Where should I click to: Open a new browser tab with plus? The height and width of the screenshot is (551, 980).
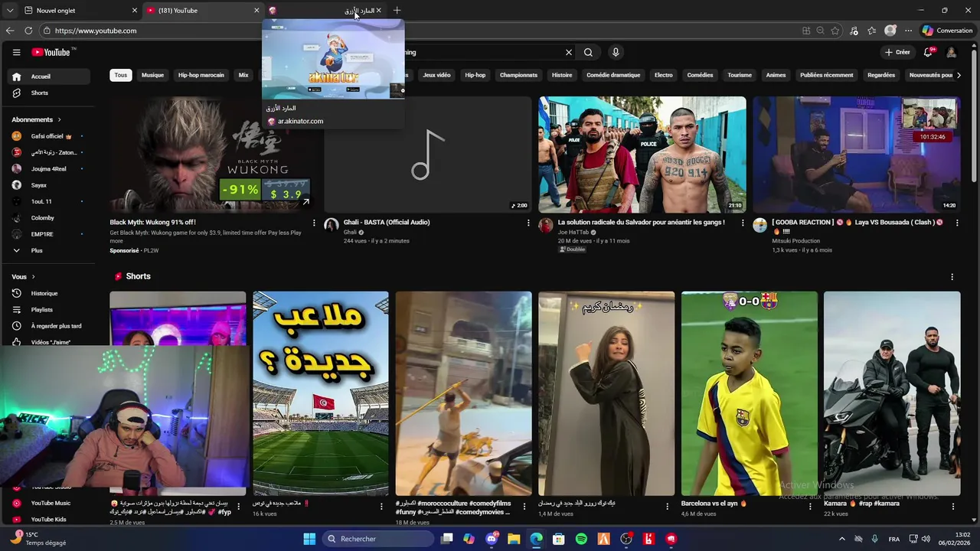[x=397, y=11]
